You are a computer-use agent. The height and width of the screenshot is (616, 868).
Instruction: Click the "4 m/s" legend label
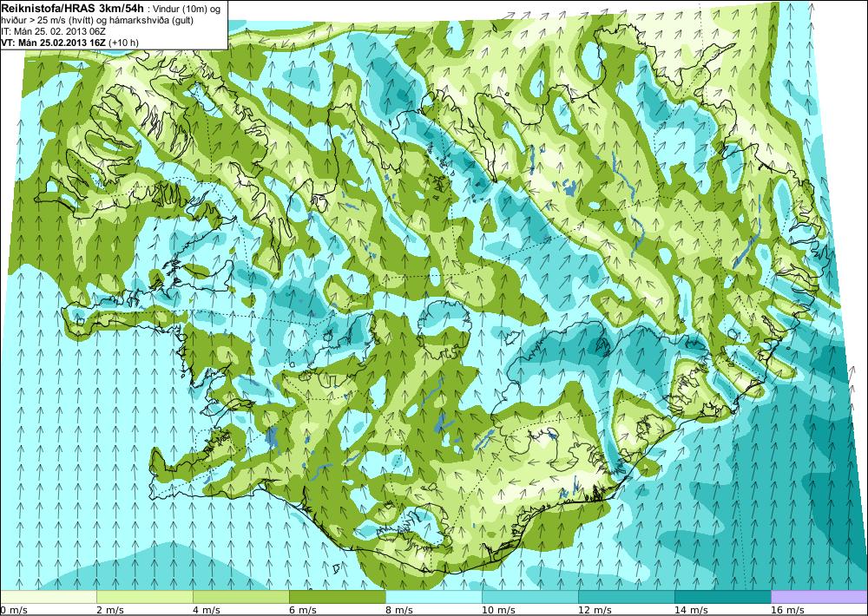pyautogui.click(x=206, y=610)
